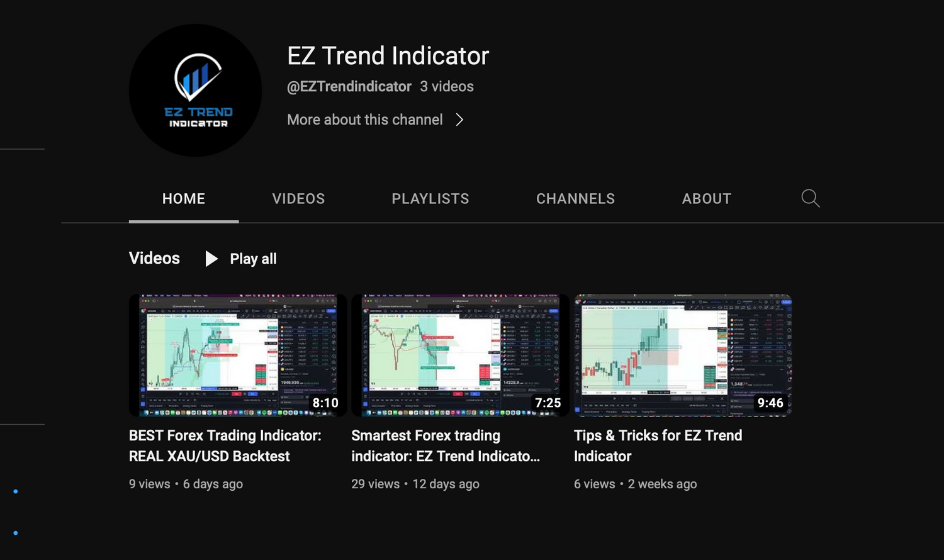Click the Play all label
Image resolution: width=944 pixels, height=560 pixels.
point(253,259)
